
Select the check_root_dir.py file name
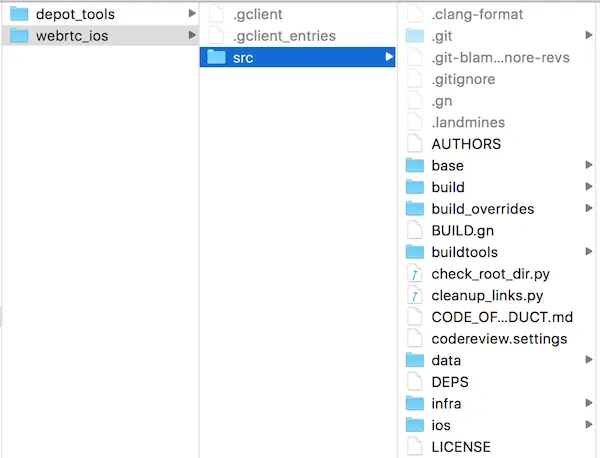pyautogui.click(x=491, y=274)
